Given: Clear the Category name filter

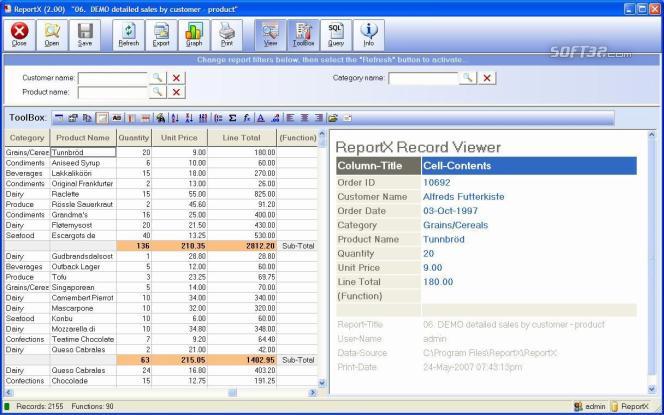Looking at the screenshot, I should 487,78.
